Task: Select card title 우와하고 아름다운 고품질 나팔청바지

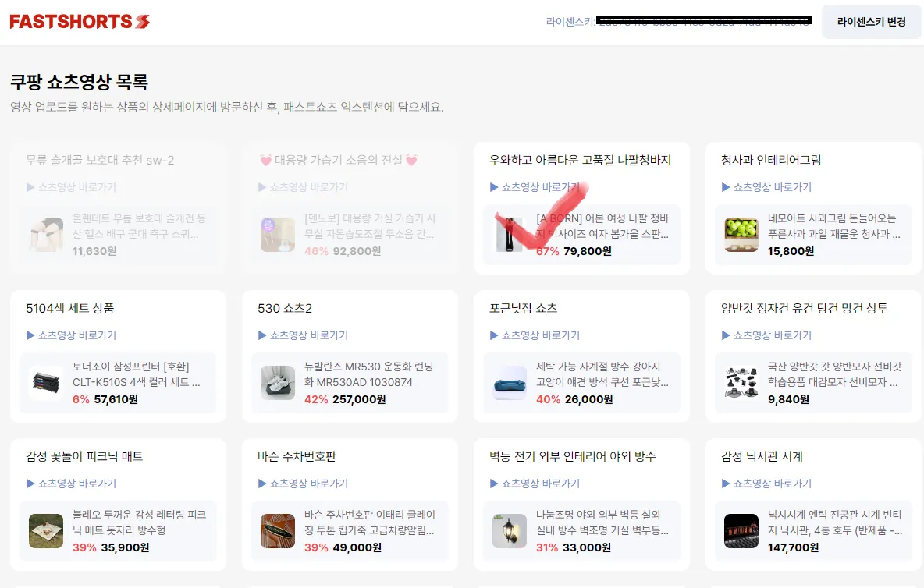Action: tap(581, 160)
